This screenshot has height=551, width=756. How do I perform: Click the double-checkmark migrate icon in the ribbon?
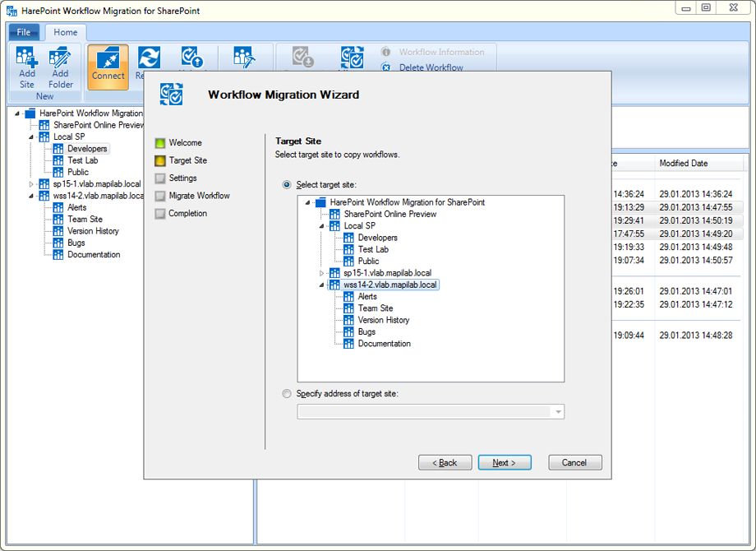[x=352, y=58]
